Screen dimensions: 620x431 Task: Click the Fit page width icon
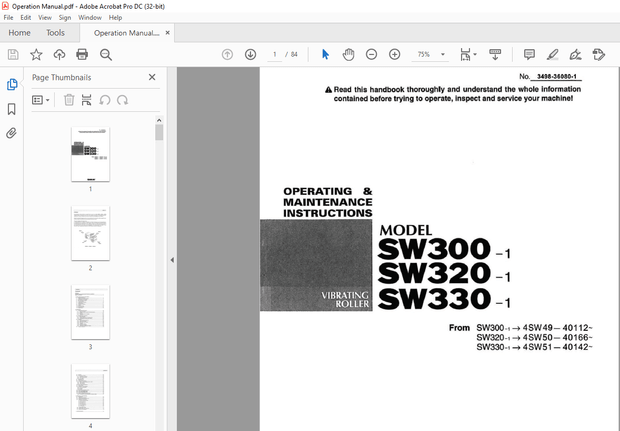465,55
